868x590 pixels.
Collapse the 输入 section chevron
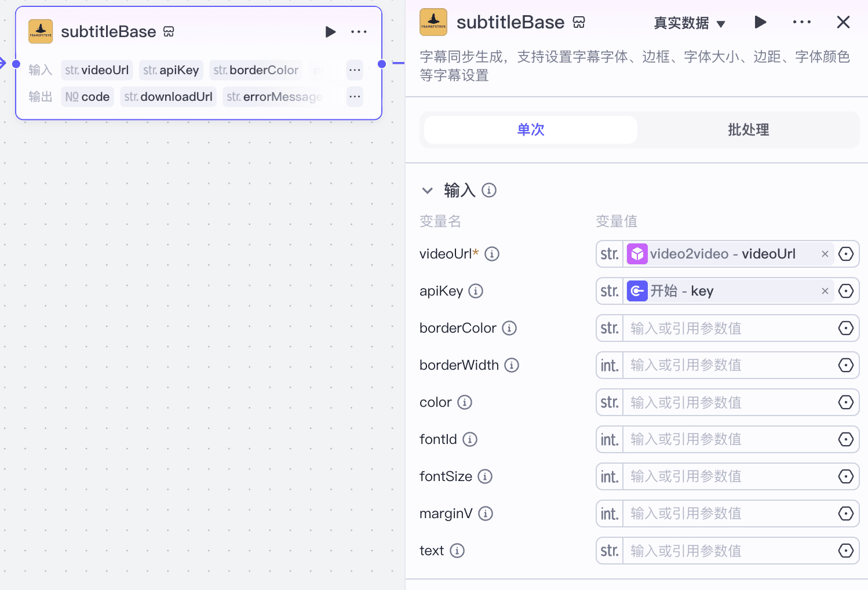(428, 190)
